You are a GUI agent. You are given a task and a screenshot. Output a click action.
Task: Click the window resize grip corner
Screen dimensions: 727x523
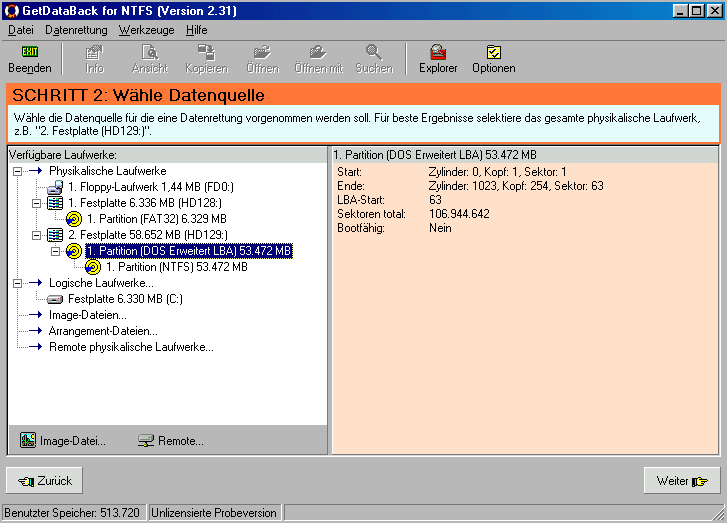coord(719,514)
